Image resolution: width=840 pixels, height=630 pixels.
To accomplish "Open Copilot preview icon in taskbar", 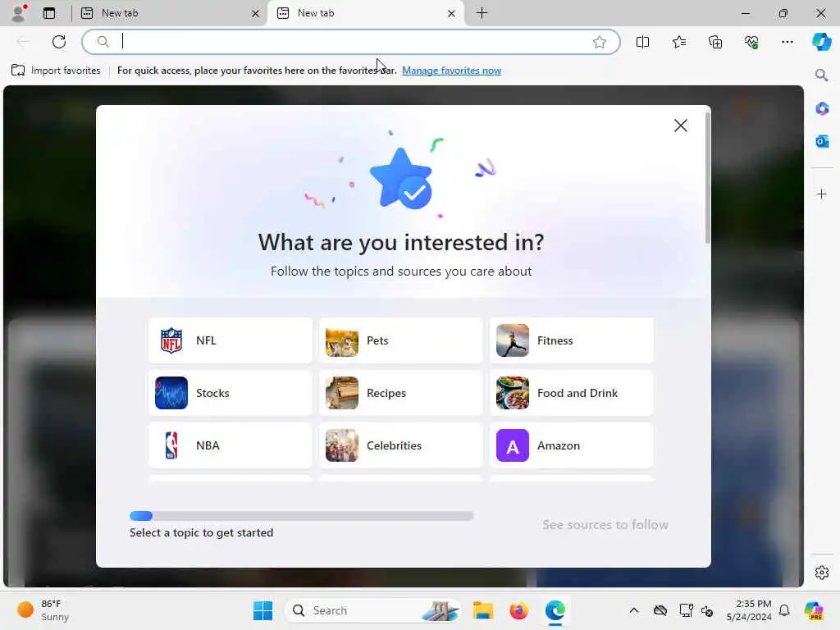I will [x=814, y=610].
